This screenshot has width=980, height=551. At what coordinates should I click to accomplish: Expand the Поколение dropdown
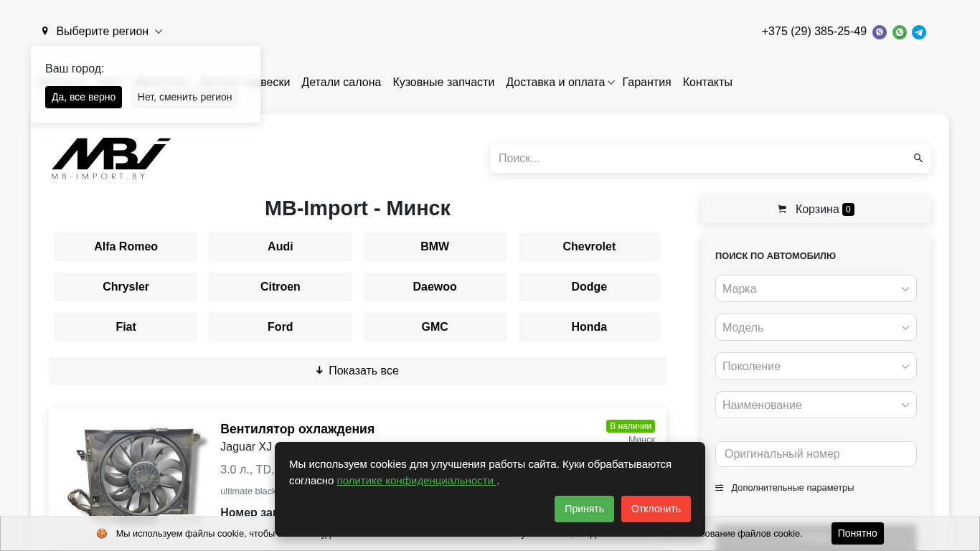pos(816,366)
